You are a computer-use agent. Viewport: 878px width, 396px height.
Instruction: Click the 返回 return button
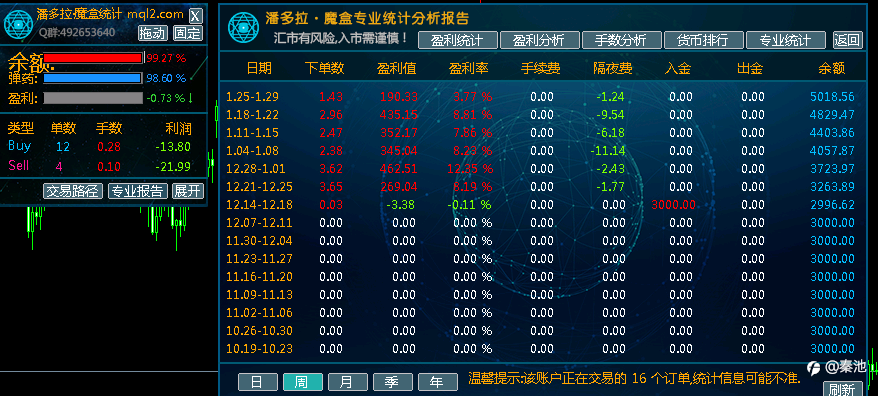847,40
